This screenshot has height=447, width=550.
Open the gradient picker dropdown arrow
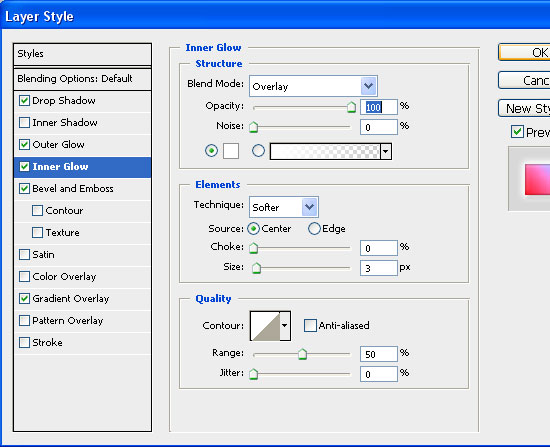[385, 152]
